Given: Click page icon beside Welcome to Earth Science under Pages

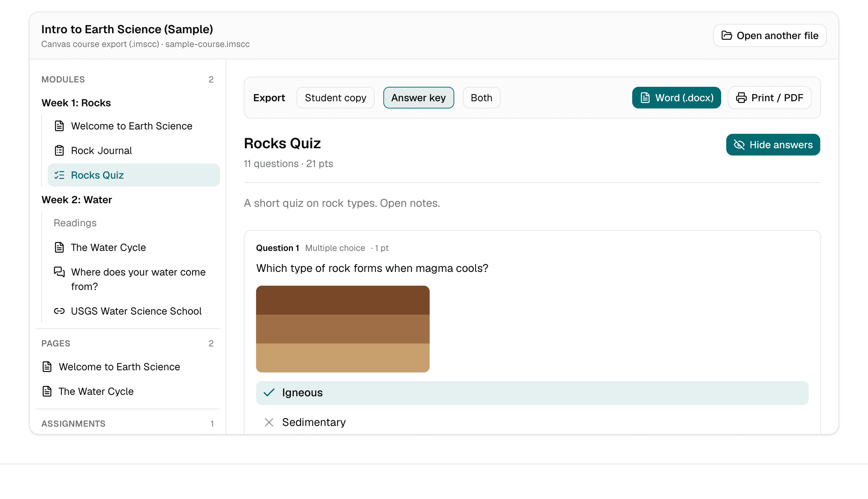Looking at the screenshot, I should [47, 367].
